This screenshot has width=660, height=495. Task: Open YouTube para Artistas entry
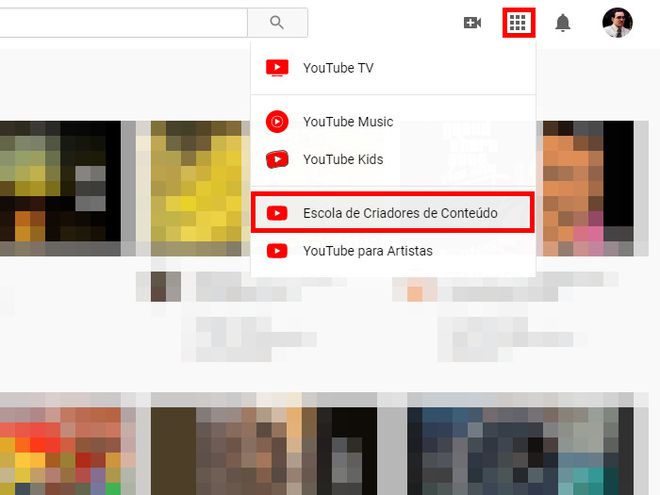(x=393, y=251)
